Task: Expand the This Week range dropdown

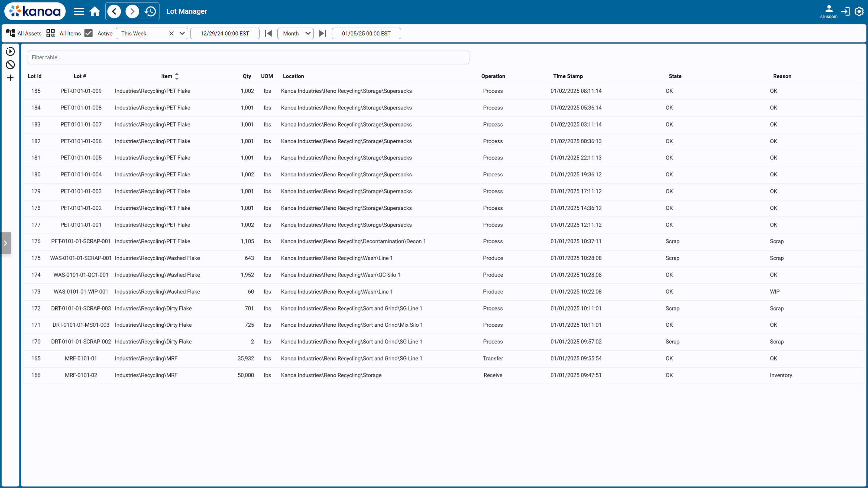Action: (x=182, y=33)
